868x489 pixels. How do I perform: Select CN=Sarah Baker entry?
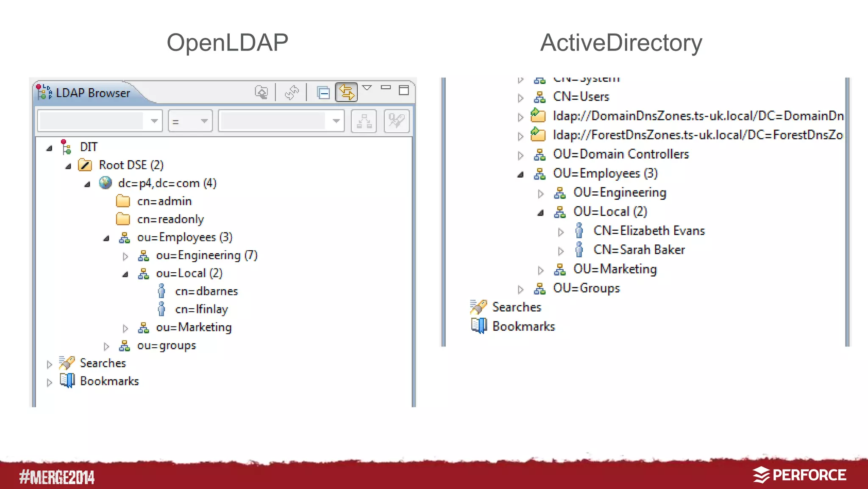639,249
